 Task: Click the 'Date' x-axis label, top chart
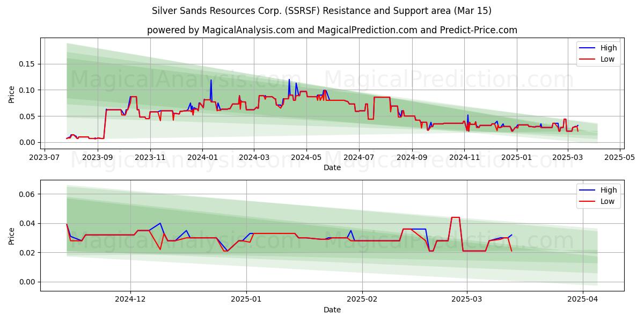332,168
